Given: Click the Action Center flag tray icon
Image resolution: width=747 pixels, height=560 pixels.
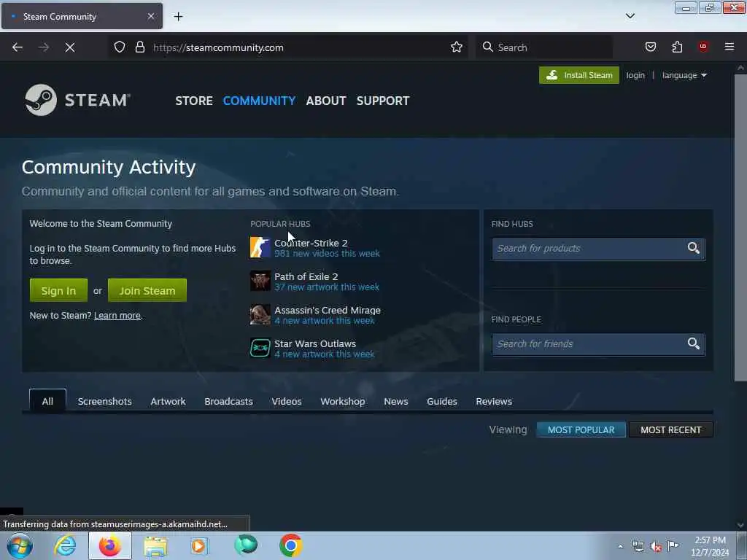Looking at the screenshot, I should click(673, 545).
